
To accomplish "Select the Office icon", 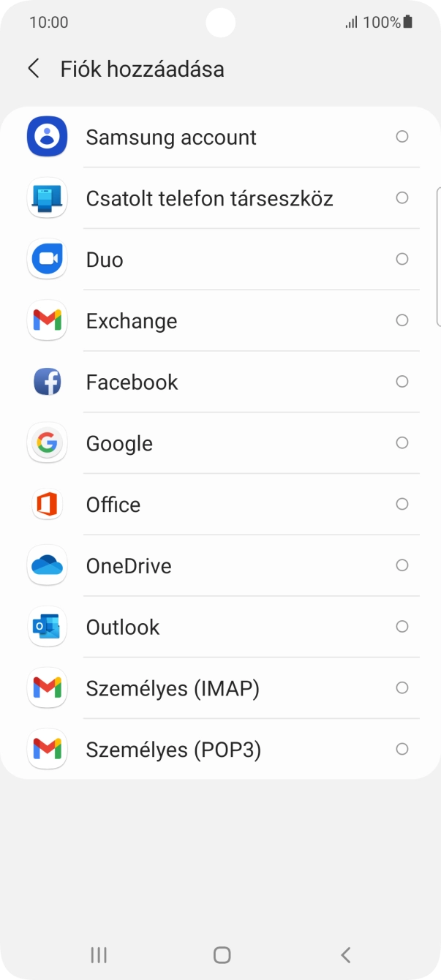I will pos(47,504).
